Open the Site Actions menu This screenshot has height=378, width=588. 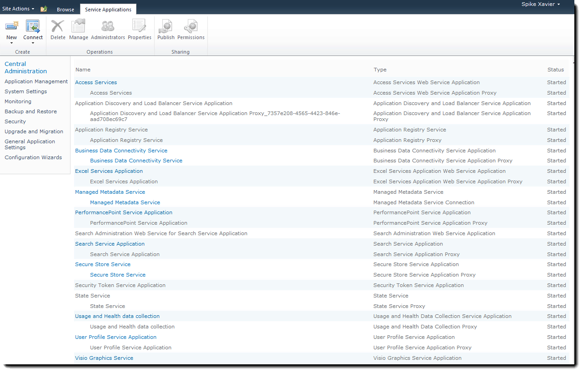point(18,9)
